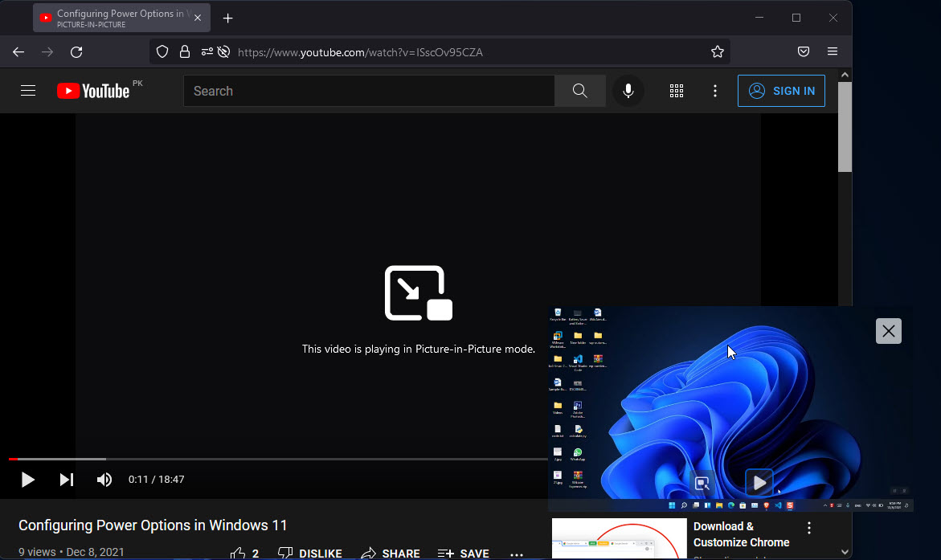The height and width of the screenshot is (560, 941).
Task: Click the page scrollbar thumb
Action: click(845, 127)
